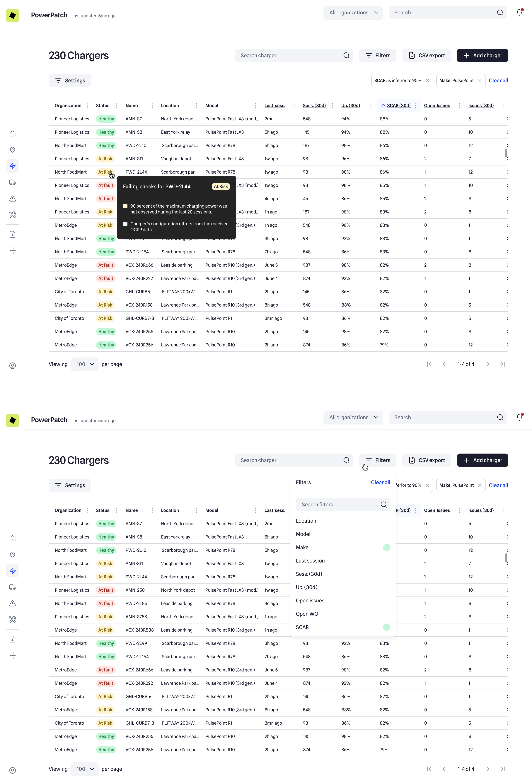
Task: Select Make filter in Filters panel
Action: pos(343,547)
